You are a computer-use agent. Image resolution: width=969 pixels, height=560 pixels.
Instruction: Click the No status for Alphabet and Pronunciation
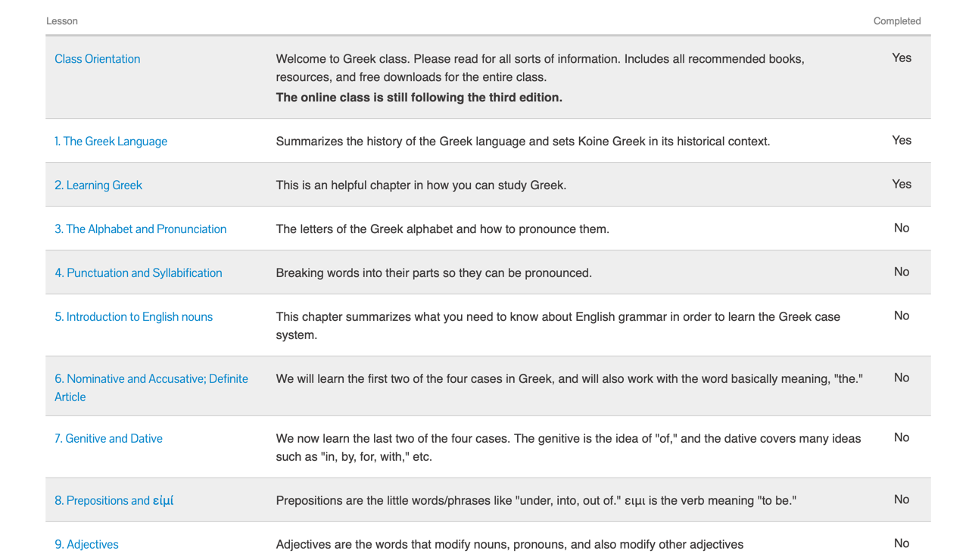click(x=901, y=229)
